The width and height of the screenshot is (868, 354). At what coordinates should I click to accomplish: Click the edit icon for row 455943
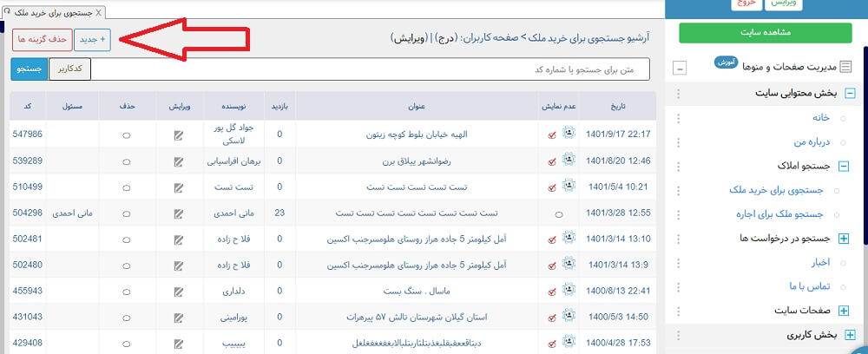coord(179,292)
